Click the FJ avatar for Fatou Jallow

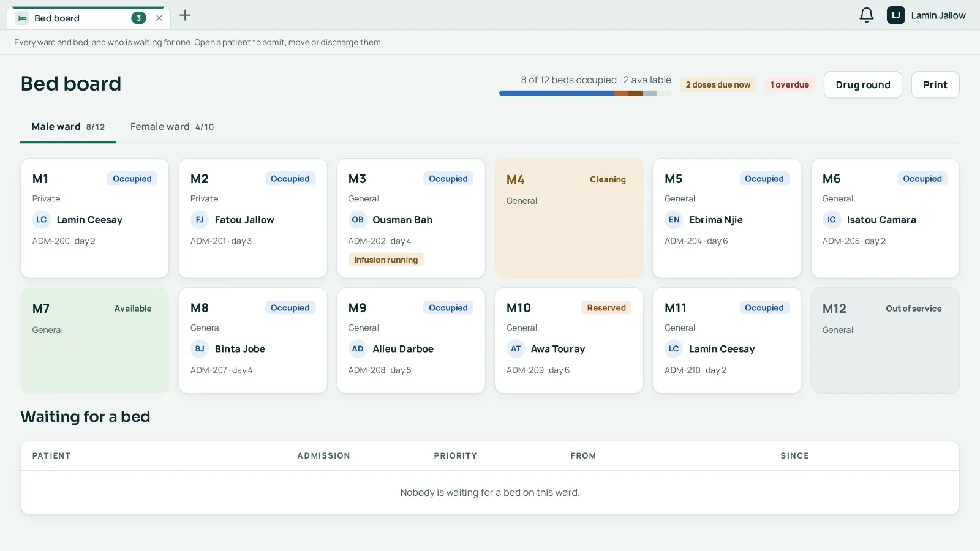pos(200,220)
